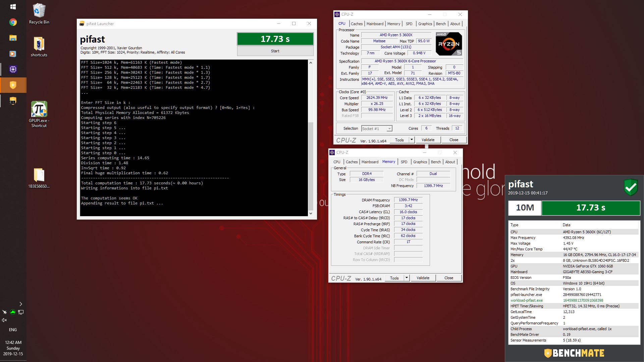Click the green tray status icon
Viewport: 644px width, 362px height.
(13, 312)
